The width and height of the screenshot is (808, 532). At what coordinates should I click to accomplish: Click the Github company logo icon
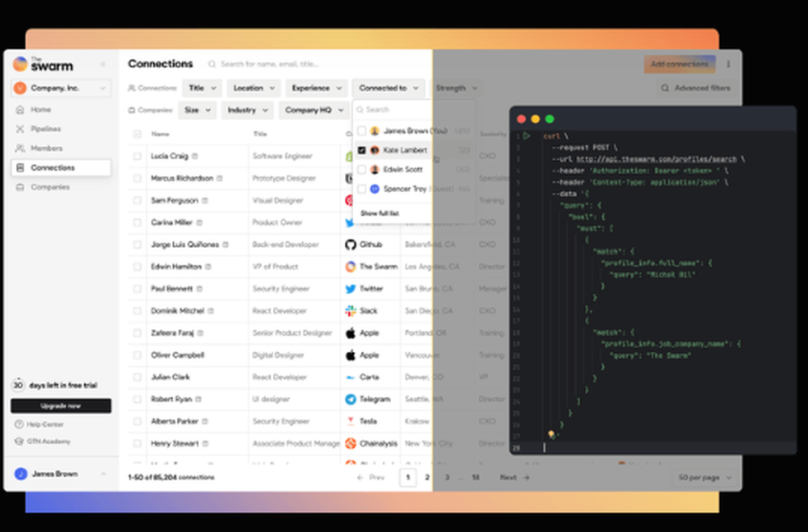point(351,245)
